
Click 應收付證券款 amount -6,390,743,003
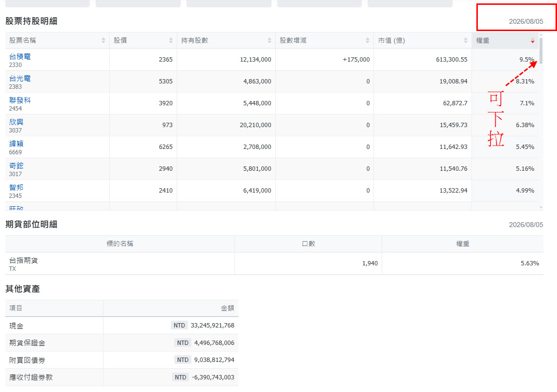pyautogui.click(x=213, y=377)
